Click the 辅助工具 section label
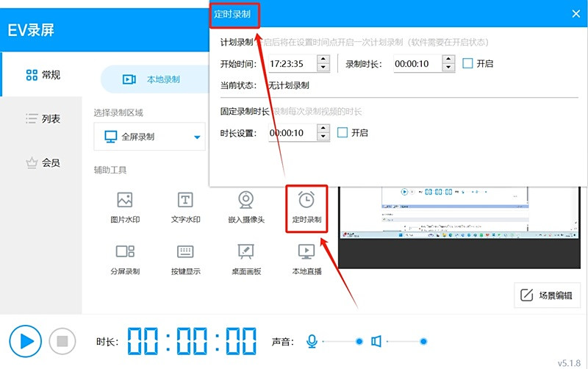The height and width of the screenshot is (369, 588). pyautogui.click(x=110, y=170)
